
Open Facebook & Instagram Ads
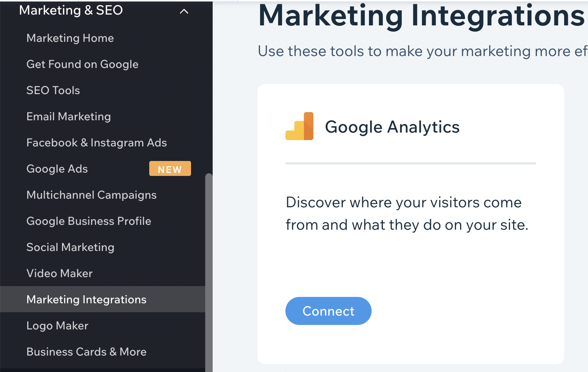coord(97,142)
